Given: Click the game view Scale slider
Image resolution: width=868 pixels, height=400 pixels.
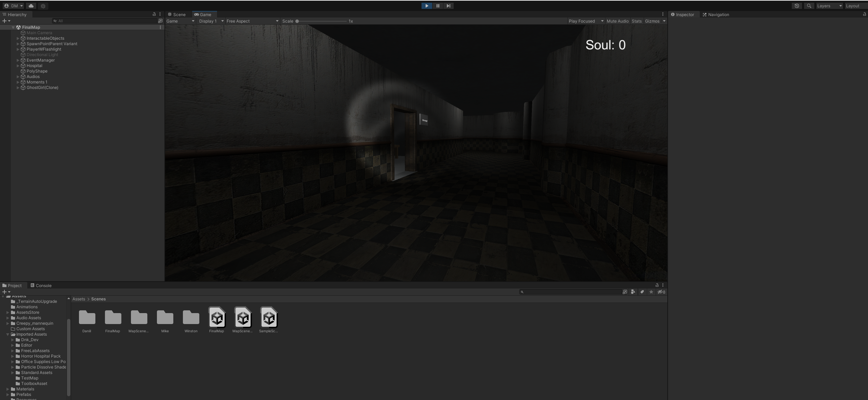Looking at the screenshot, I should [x=321, y=21].
